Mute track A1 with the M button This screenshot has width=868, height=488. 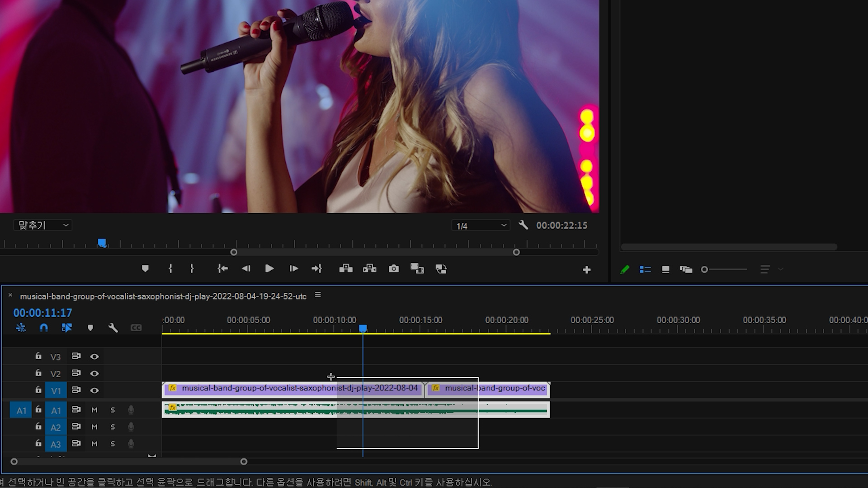point(94,410)
